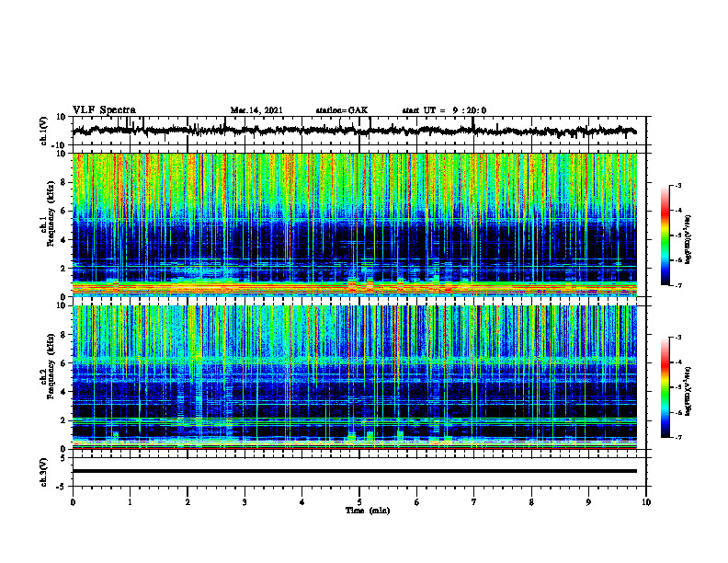Click the "-3" label on ch.1 color scale
The width and height of the screenshot is (728, 563).
pos(677,185)
